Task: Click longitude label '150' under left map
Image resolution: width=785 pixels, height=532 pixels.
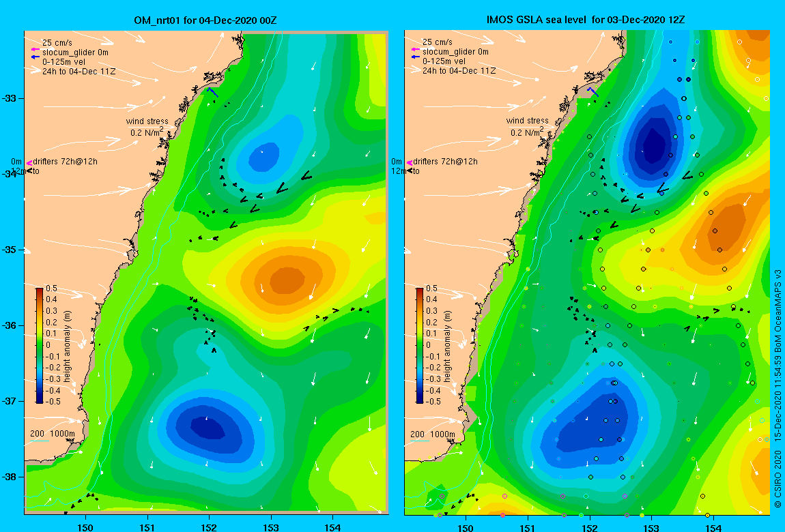Action: coord(85,527)
